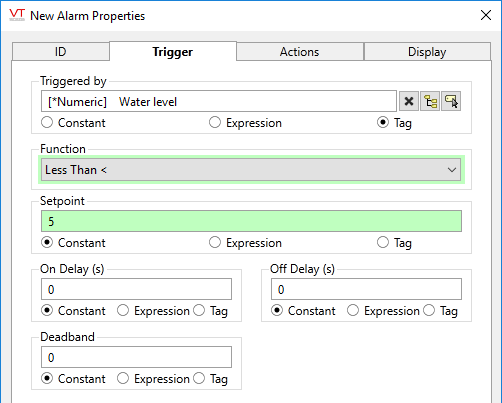
Task: Open the Function Less Than dropdown
Action: pyautogui.click(x=251, y=170)
